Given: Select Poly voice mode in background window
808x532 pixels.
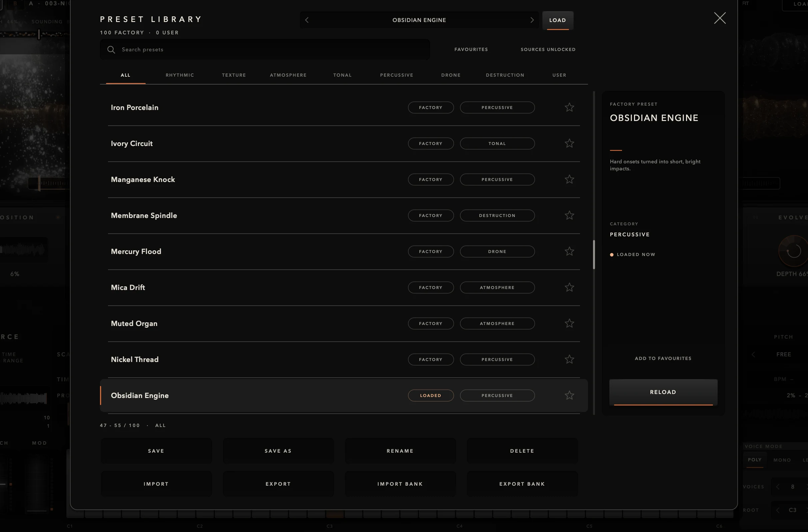Looking at the screenshot, I should (754, 460).
